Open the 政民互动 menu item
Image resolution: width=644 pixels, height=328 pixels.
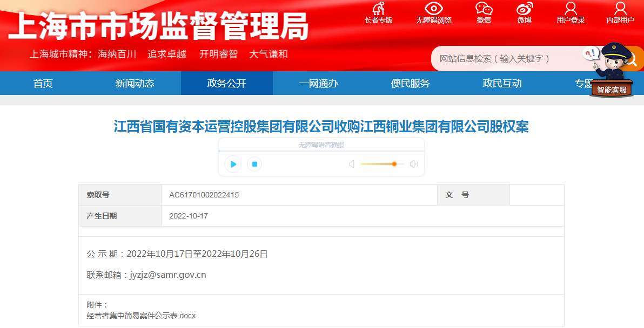[502, 83]
